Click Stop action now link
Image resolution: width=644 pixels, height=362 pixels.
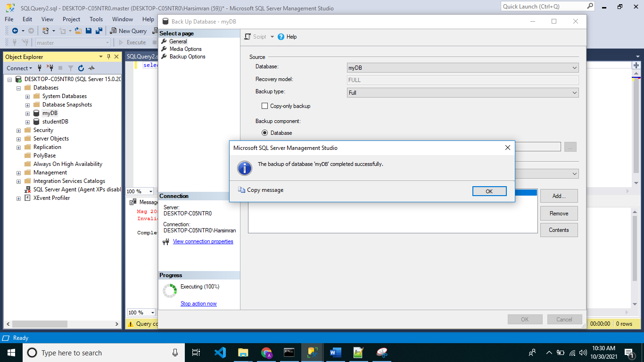coord(198,304)
